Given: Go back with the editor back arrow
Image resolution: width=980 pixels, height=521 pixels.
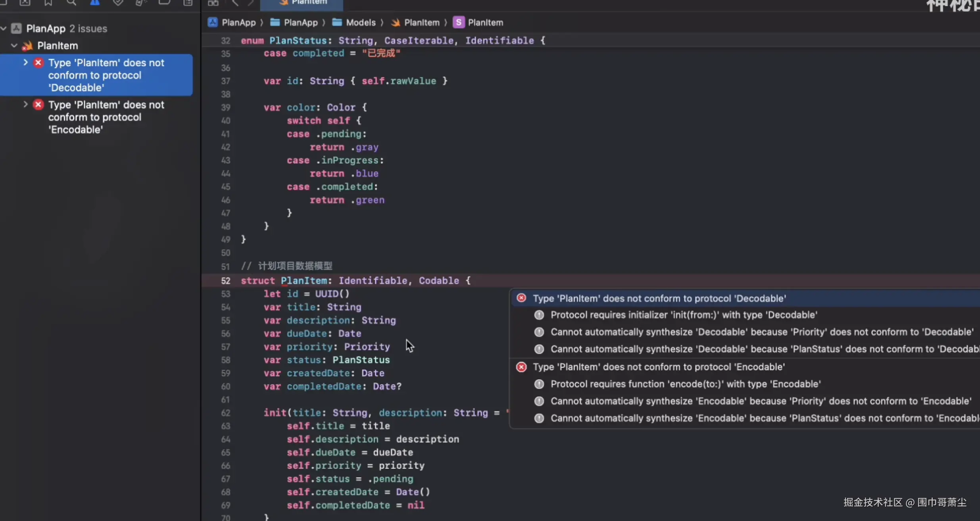Looking at the screenshot, I should tap(235, 3).
